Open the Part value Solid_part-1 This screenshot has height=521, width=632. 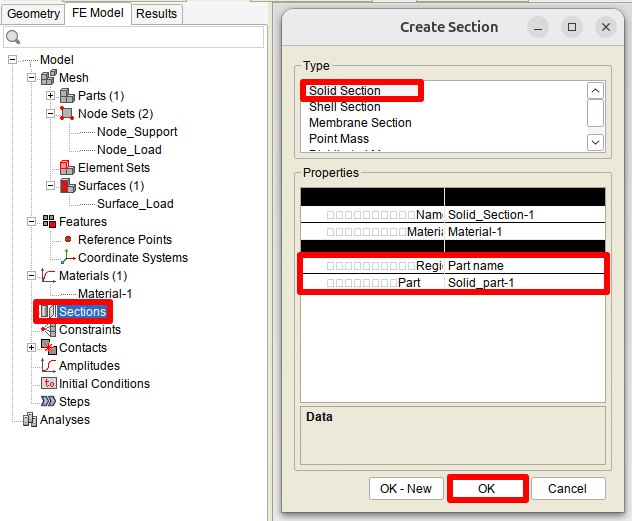point(524,282)
